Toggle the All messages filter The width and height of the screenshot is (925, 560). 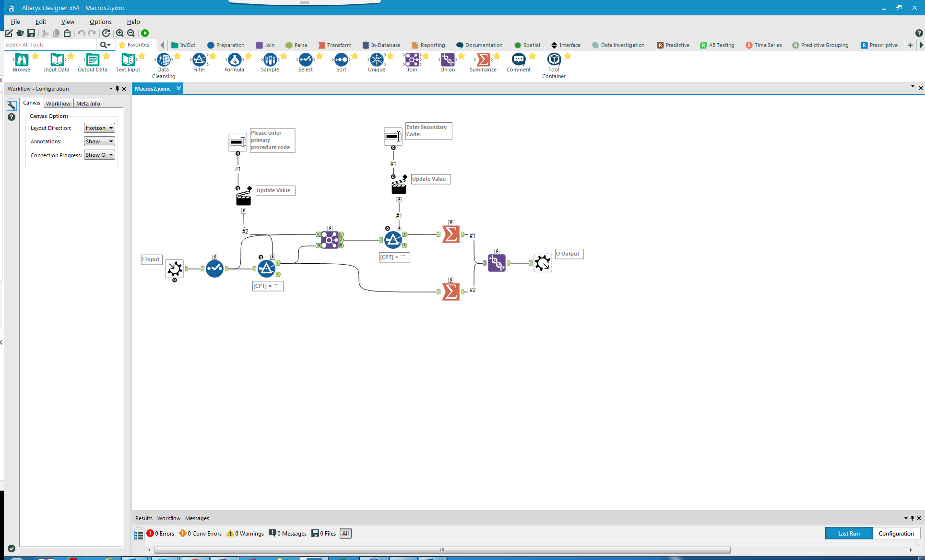pyautogui.click(x=345, y=533)
